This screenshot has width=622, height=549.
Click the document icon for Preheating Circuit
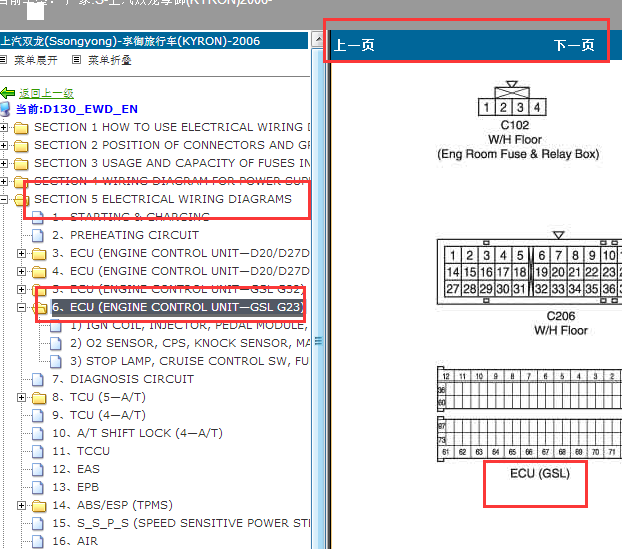[38, 236]
